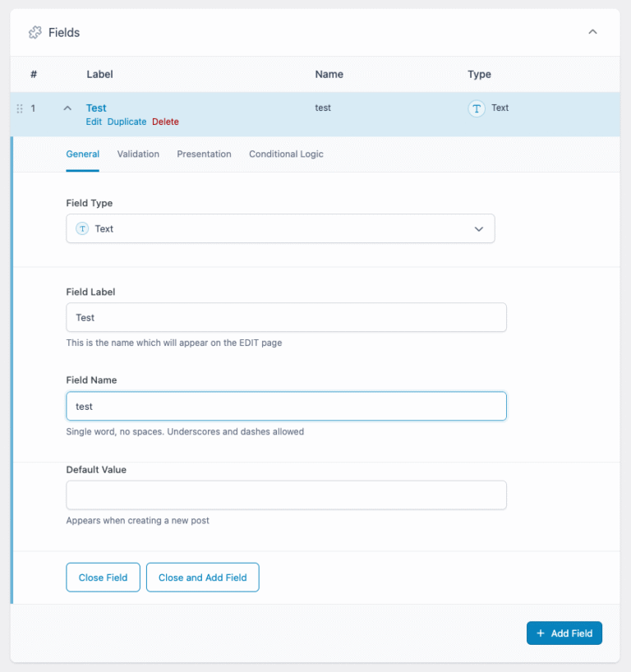
Task: Open the Conditional Logic tab
Action: point(287,154)
